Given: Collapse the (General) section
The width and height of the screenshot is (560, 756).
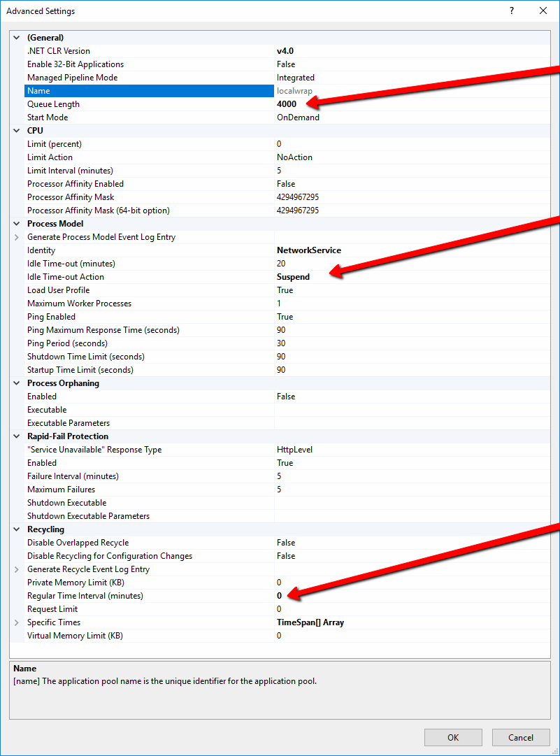Looking at the screenshot, I should [17, 38].
